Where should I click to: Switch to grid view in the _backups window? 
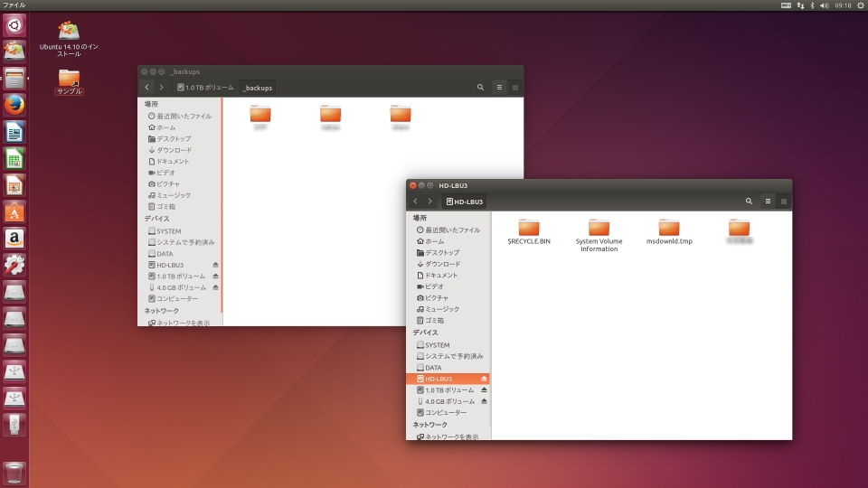coord(514,88)
